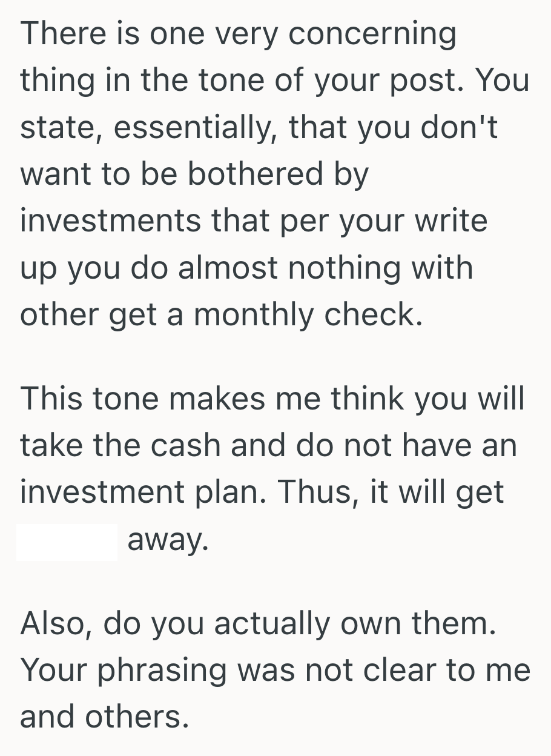Click the blank white redacted box
This screenshot has height=756, width=551.
67,542
